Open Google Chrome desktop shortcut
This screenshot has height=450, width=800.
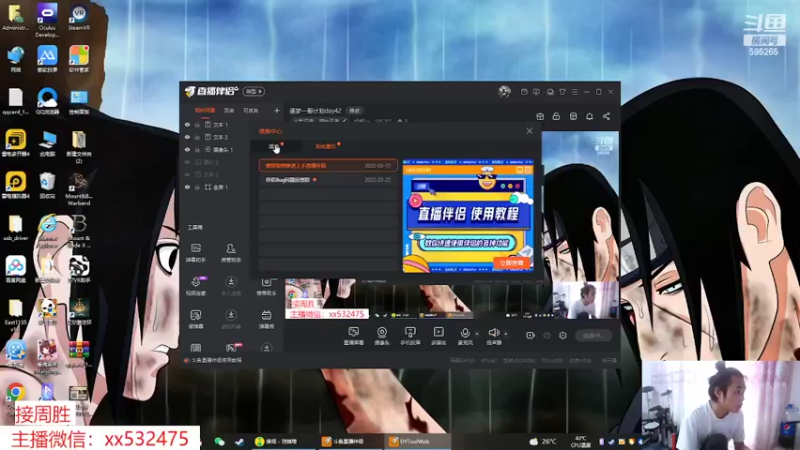tap(15, 393)
